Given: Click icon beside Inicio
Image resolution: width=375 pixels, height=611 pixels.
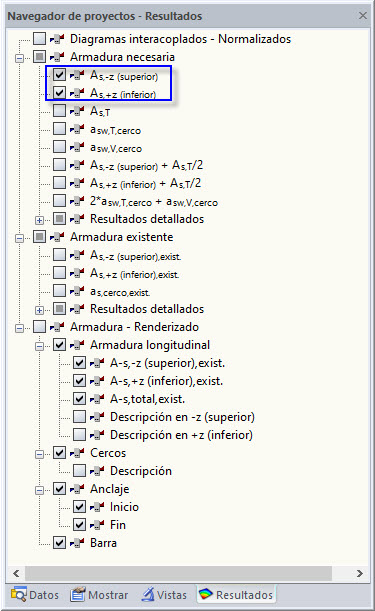Looking at the screenshot, I should click(x=97, y=507).
